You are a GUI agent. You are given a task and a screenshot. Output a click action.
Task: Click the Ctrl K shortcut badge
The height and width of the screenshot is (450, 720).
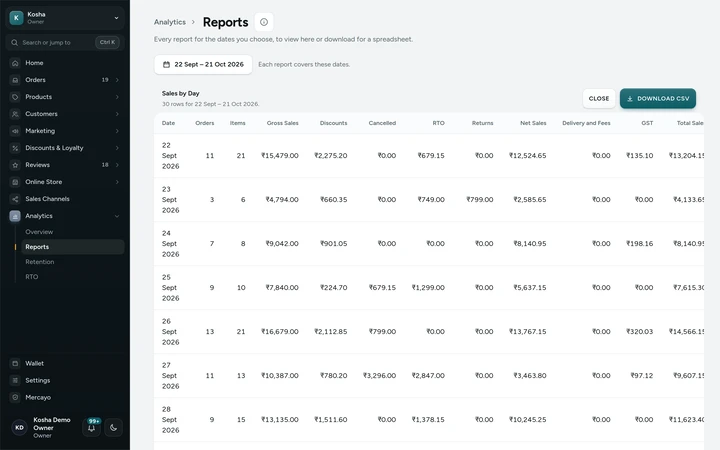[x=107, y=42]
